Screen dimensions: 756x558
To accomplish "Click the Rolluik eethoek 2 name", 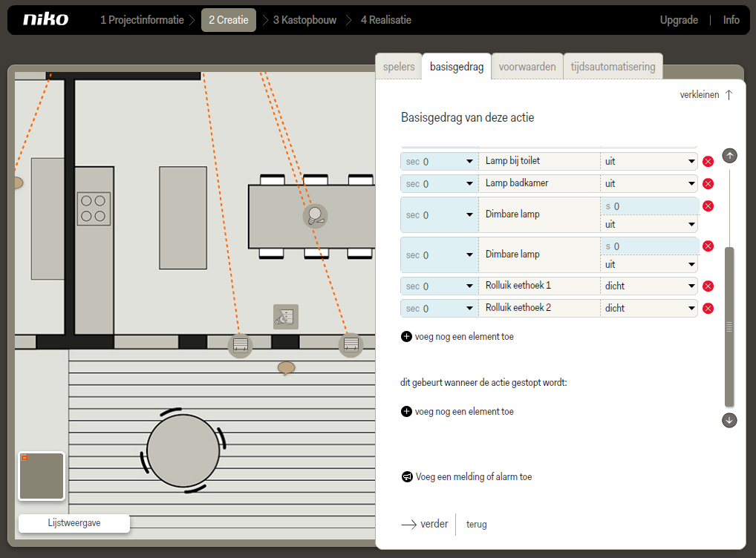I will coord(518,307).
